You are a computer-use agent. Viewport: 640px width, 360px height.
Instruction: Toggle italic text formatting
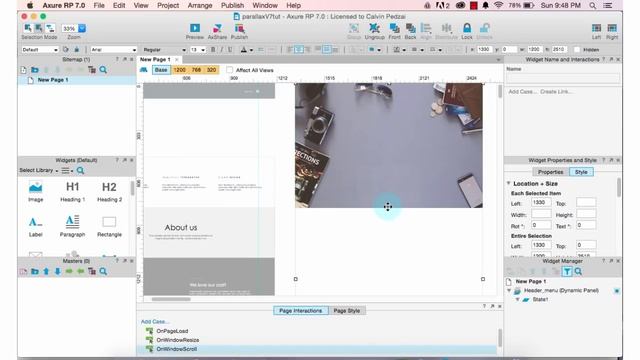click(222, 49)
